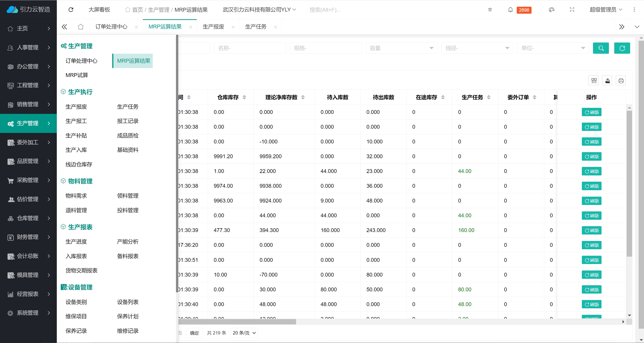Image resolution: width=644 pixels, height=343 pixels.
Task: Click the theme palette icon
Action: (551, 10)
